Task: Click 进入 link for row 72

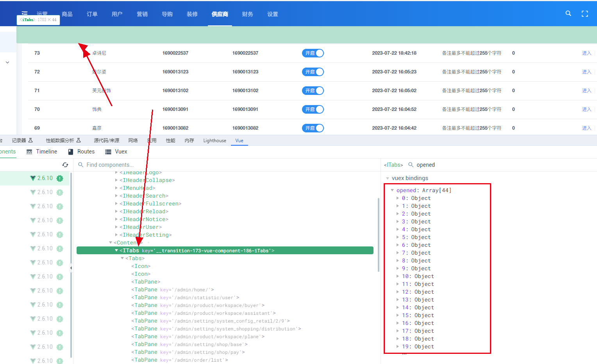Action: [586, 72]
